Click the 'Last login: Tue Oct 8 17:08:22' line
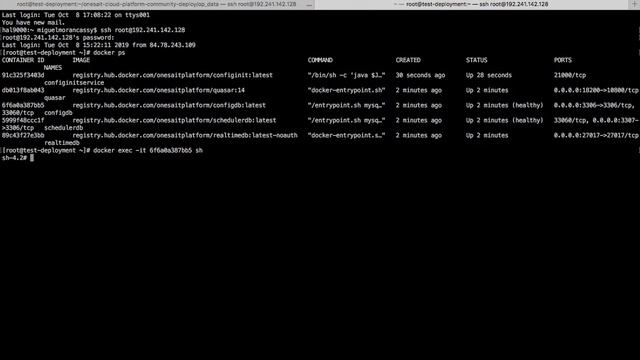This screenshot has height=360, width=640. [x=76, y=15]
